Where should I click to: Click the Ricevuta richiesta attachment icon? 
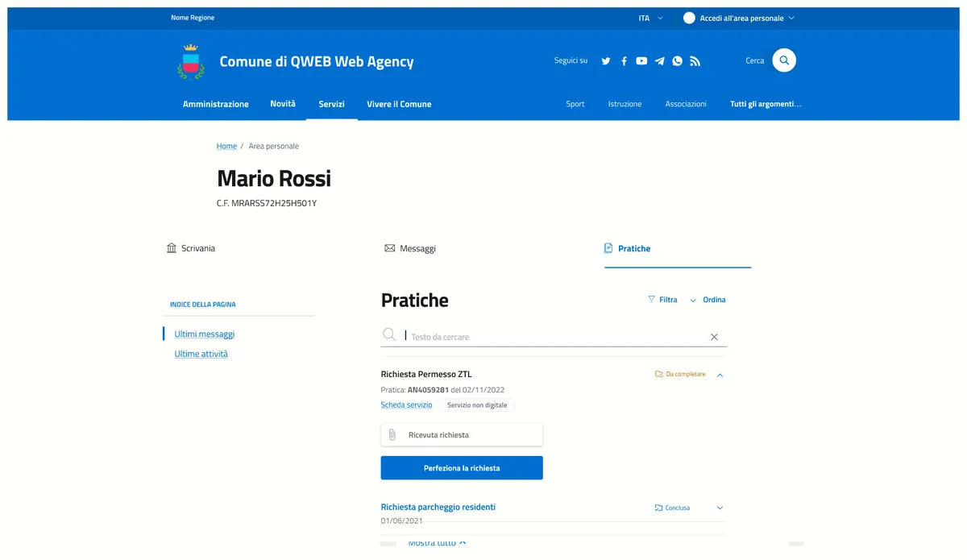(x=392, y=434)
